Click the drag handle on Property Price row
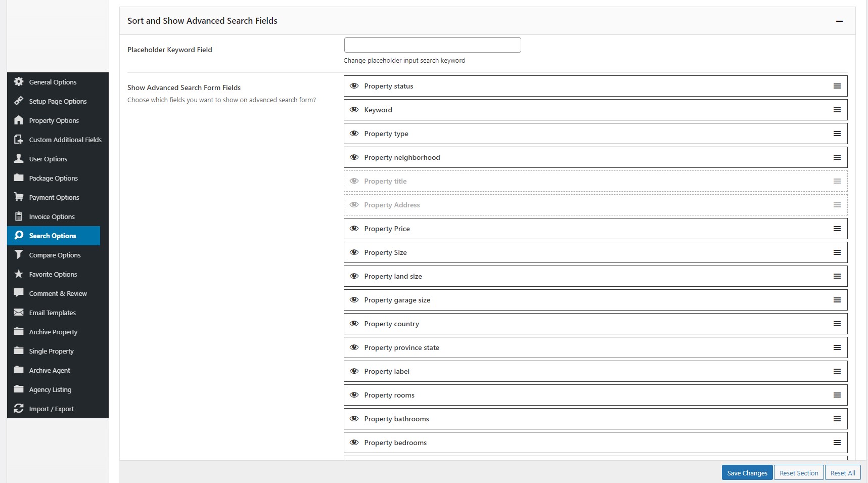868x483 pixels. tap(837, 229)
